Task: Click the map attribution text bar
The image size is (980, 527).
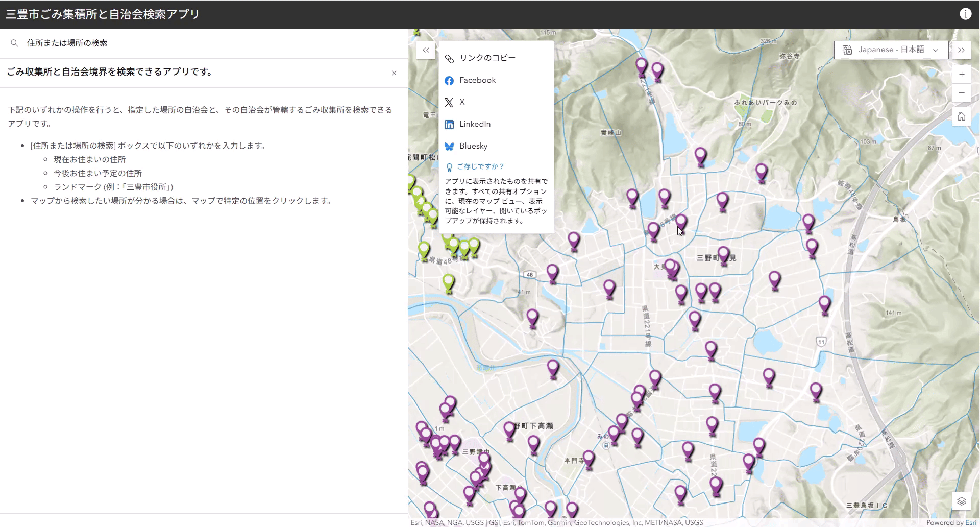Action: click(x=557, y=522)
